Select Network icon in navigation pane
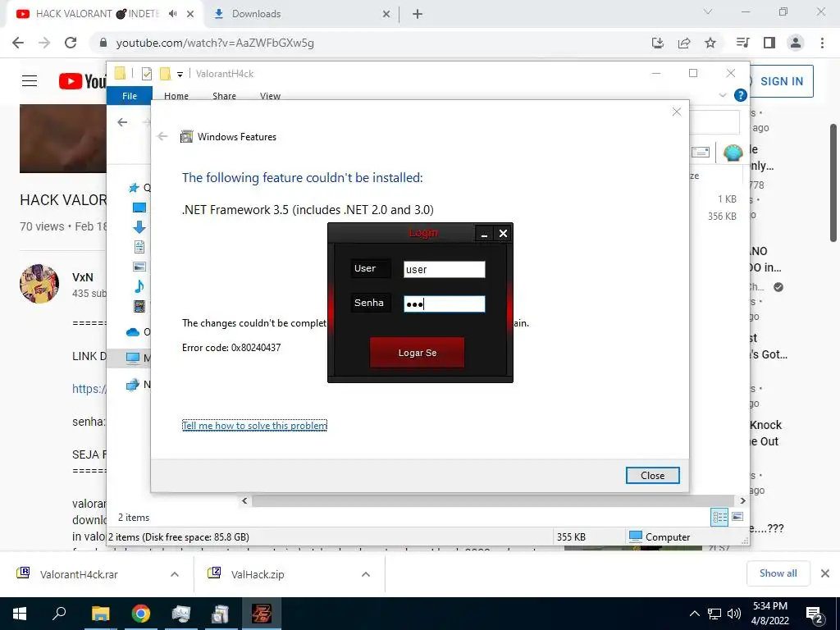This screenshot has width=840, height=630. 132,384
